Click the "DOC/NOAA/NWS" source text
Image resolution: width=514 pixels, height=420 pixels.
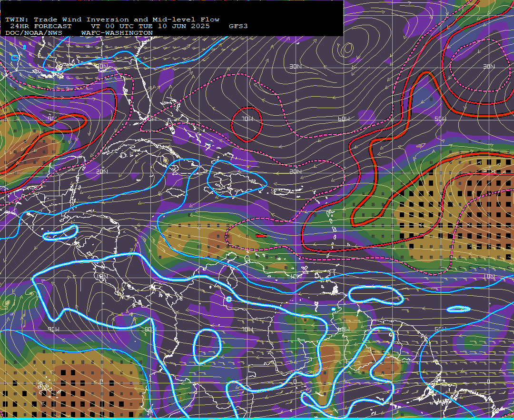[x=34, y=33]
